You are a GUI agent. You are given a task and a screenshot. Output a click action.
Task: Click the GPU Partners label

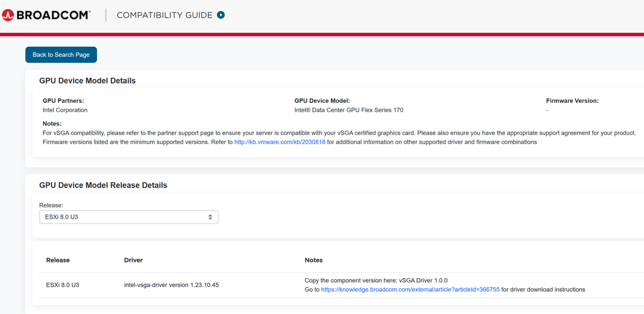pyautogui.click(x=63, y=101)
